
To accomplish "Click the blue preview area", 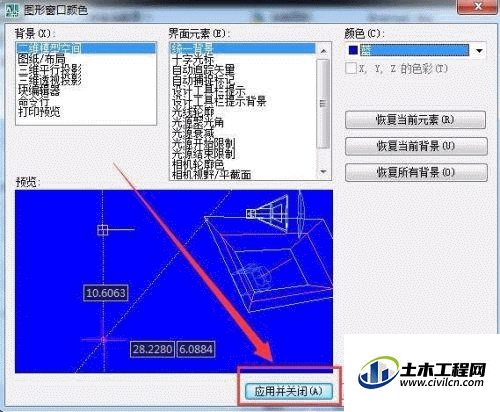I will click(174, 281).
